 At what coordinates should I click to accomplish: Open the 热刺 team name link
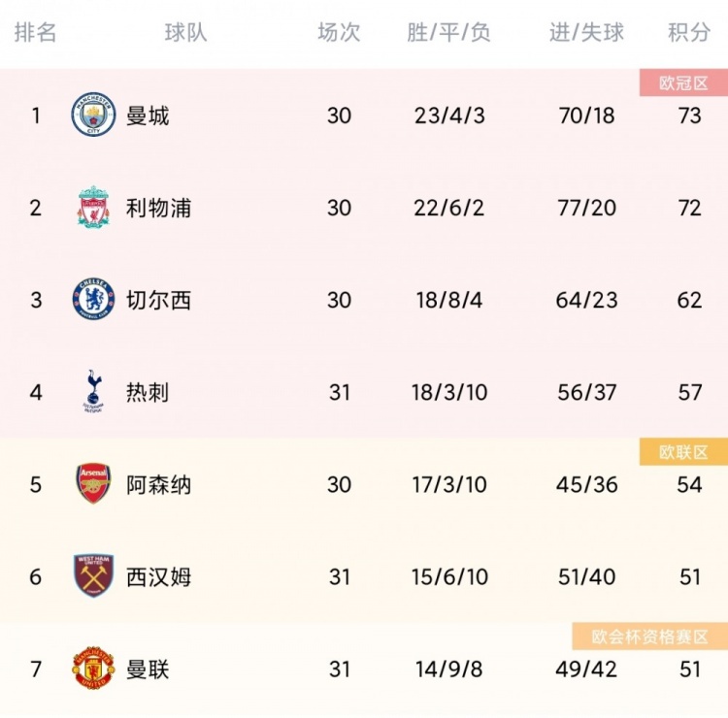(x=148, y=392)
